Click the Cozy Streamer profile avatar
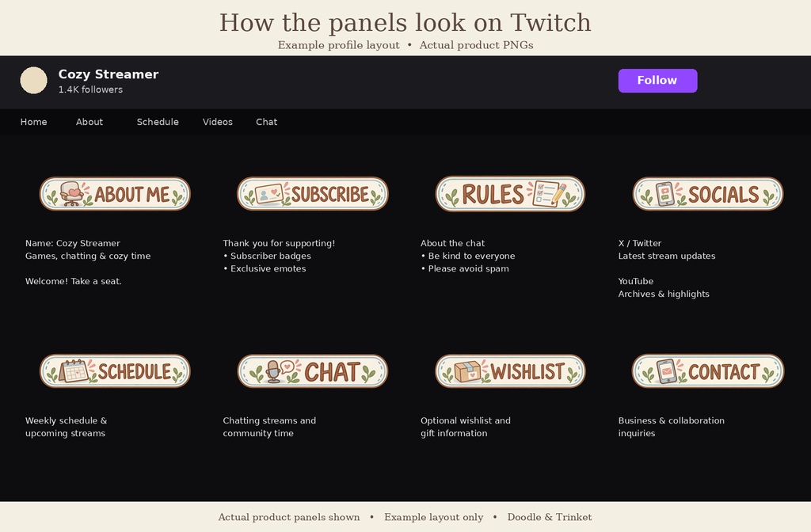Screen dimensions: 811x532 click(33, 80)
